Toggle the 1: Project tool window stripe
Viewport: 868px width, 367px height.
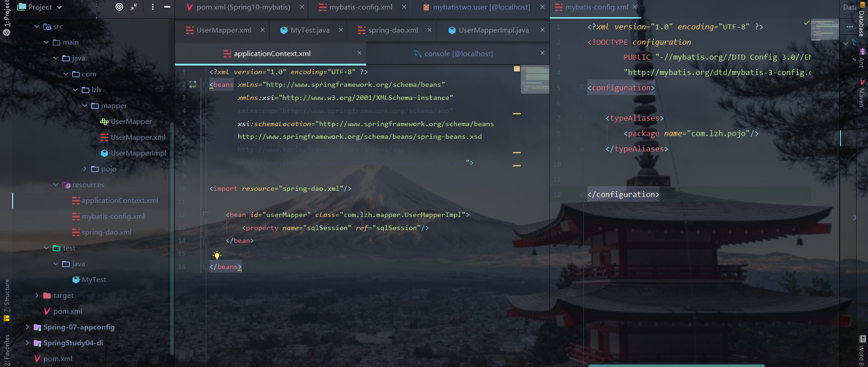(6, 14)
